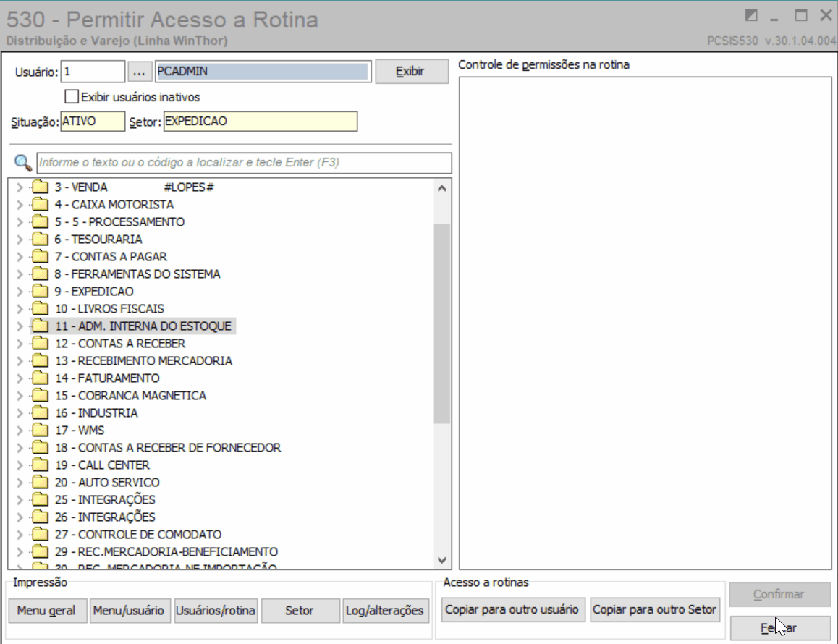The width and height of the screenshot is (838, 644).
Task: Click folder icon of 19 - CALL CENTER
Action: 40,465
